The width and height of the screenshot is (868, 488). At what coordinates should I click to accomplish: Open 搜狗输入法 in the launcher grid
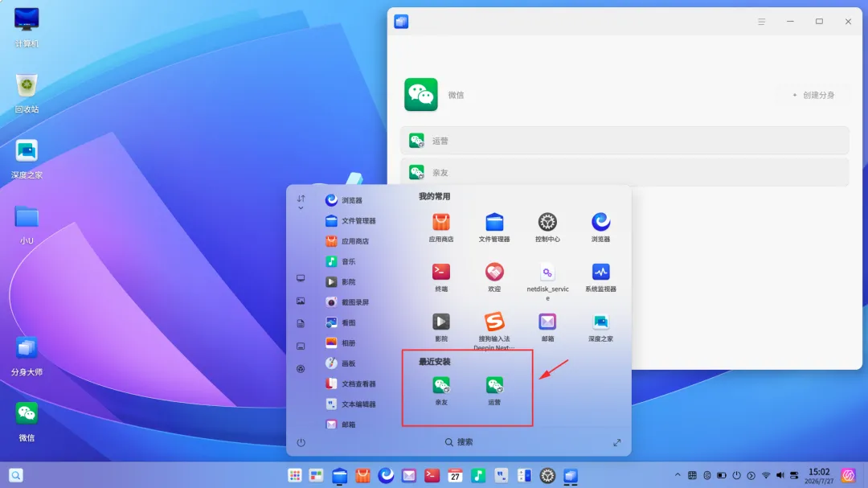[494, 330]
